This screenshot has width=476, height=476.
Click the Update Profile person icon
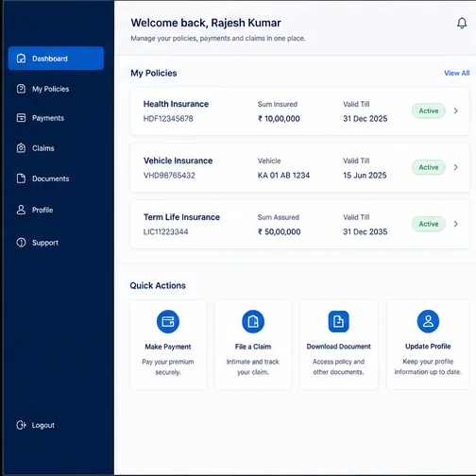(428, 321)
